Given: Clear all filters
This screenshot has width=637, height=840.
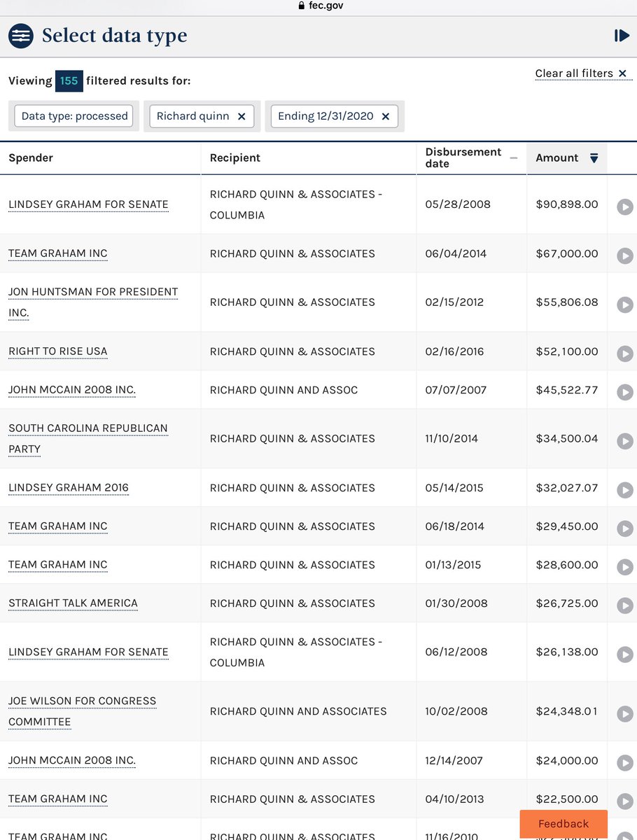Looking at the screenshot, I should [584, 73].
